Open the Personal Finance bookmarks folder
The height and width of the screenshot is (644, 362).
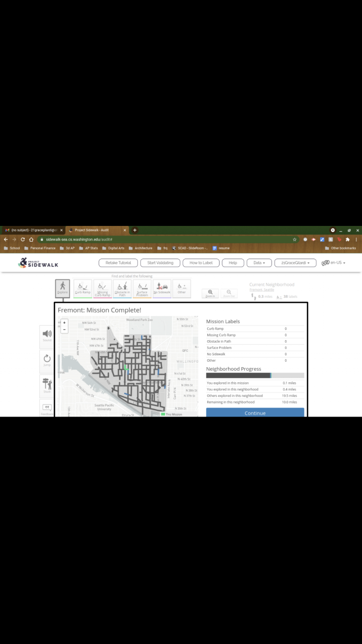(x=40, y=248)
